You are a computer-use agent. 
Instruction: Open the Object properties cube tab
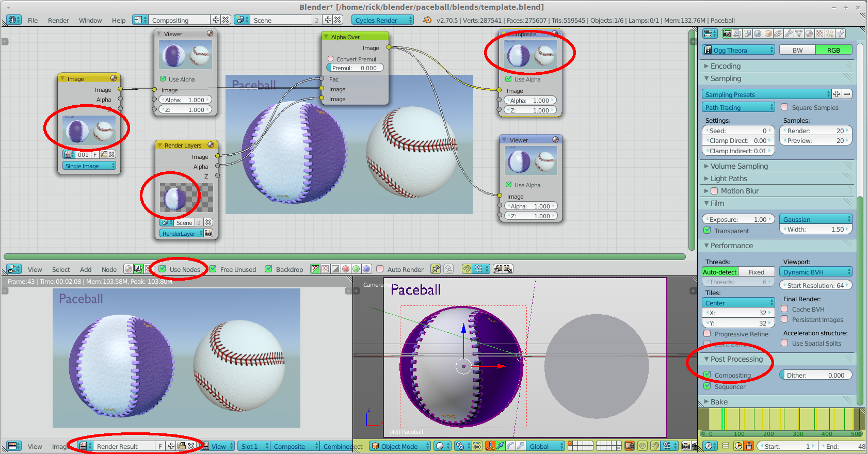click(x=768, y=34)
